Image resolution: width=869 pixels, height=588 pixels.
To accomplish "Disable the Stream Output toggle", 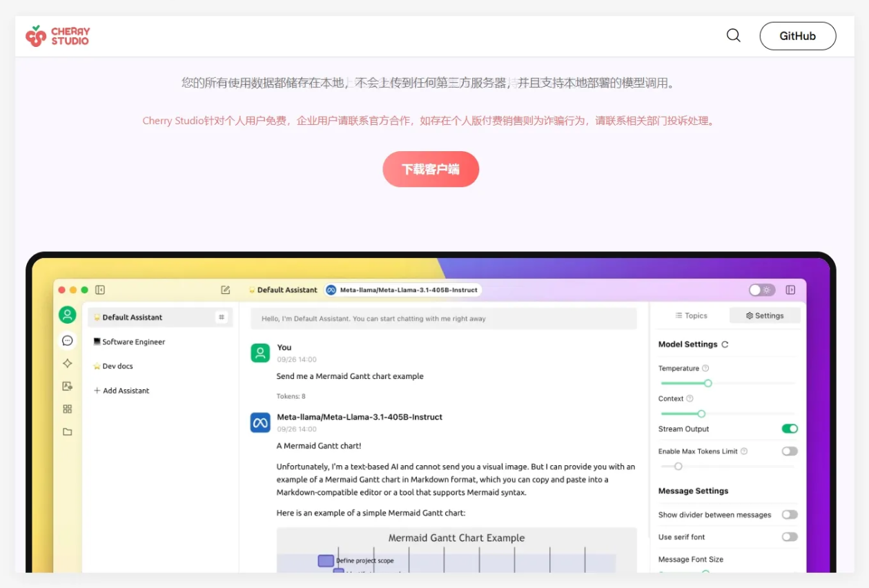I will click(790, 429).
